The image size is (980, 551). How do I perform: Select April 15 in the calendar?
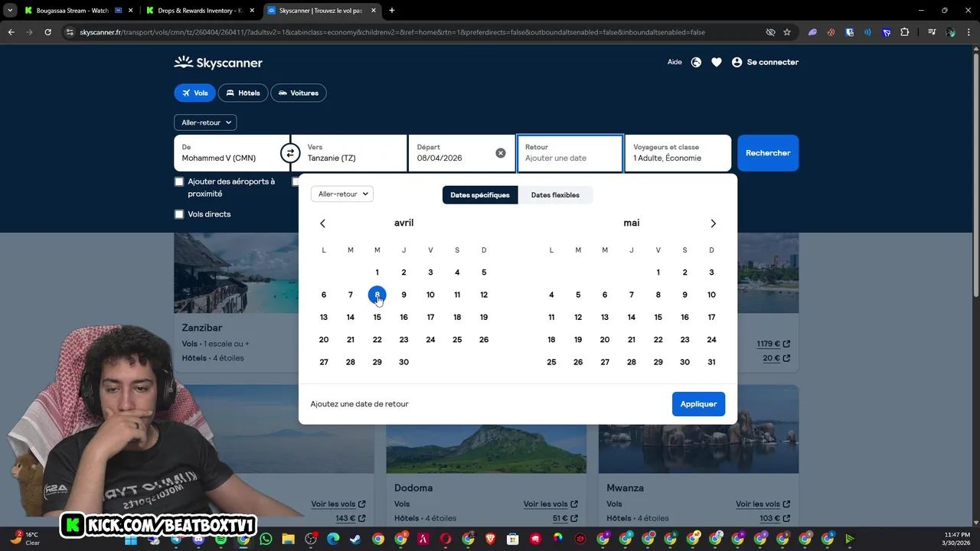point(377,317)
